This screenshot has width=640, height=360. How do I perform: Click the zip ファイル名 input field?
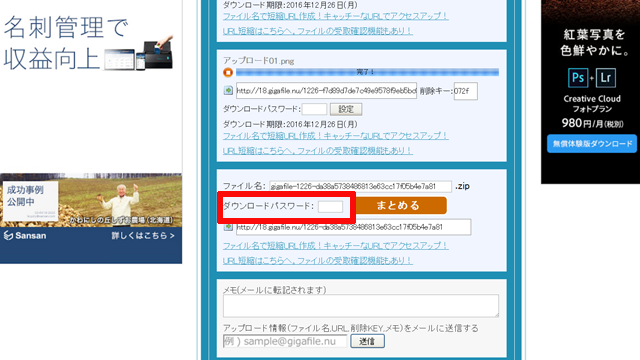click(x=360, y=186)
